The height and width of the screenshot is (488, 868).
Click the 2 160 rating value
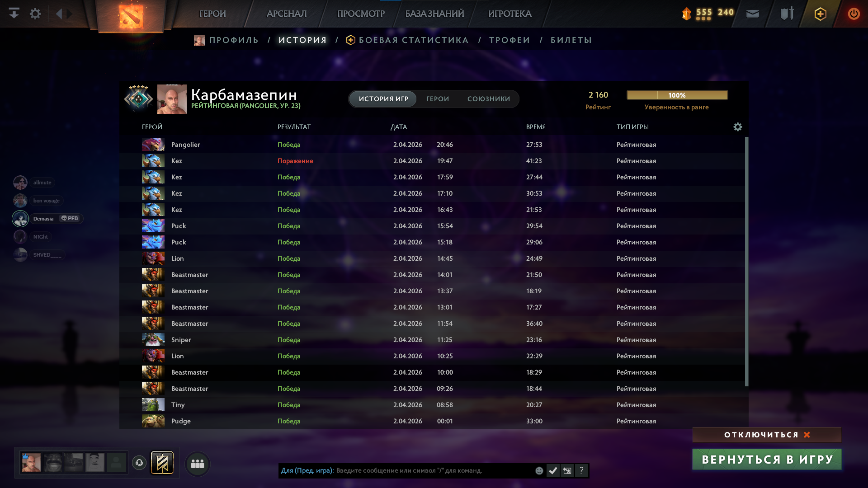pyautogui.click(x=598, y=95)
